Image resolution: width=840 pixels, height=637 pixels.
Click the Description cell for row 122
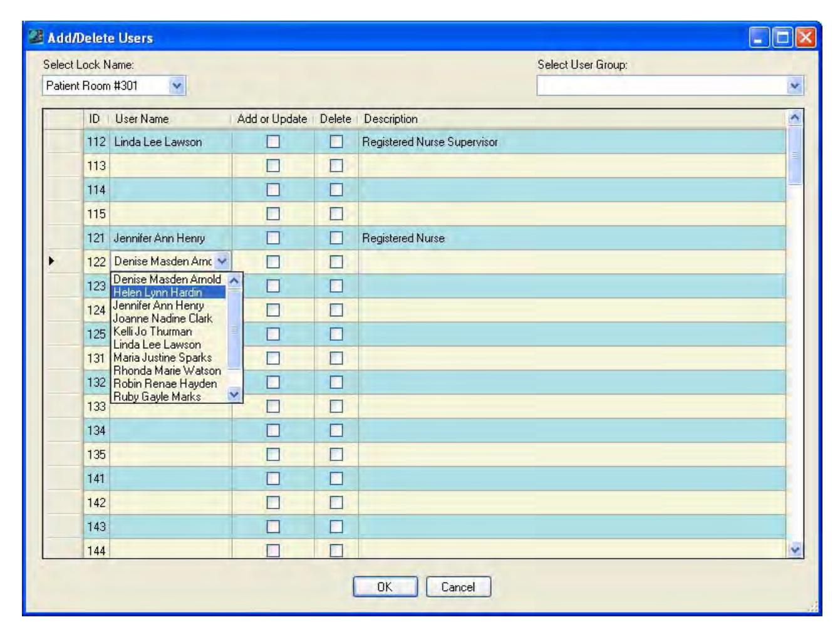(x=572, y=262)
